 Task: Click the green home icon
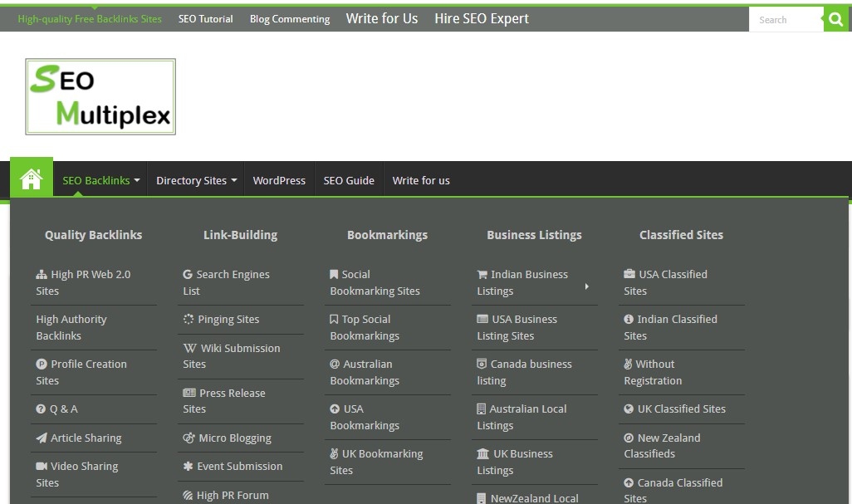pos(31,179)
